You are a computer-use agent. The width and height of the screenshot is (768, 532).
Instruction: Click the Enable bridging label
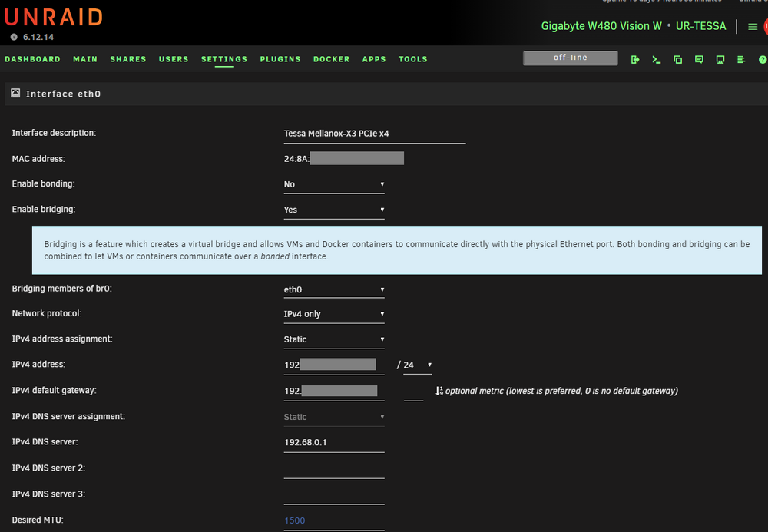[44, 210]
